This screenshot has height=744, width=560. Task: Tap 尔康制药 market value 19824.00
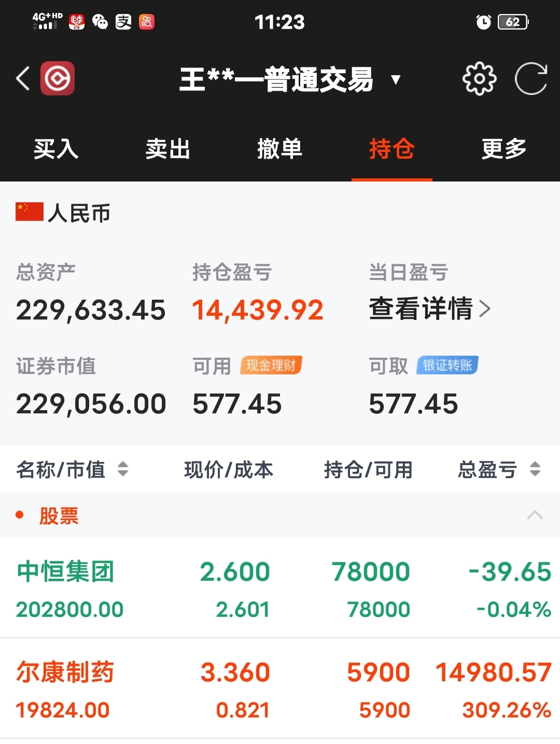click(63, 710)
